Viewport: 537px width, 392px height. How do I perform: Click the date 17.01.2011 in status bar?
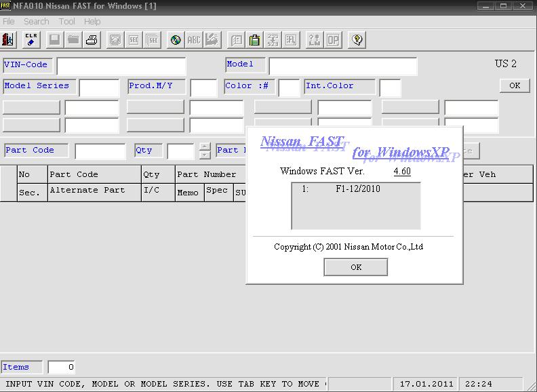(x=426, y=384)
